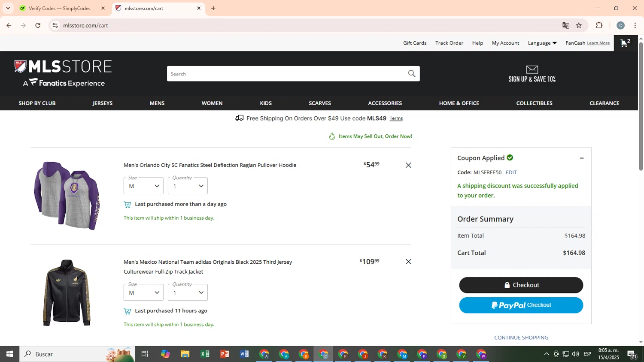The width and height of the screenshot is (644, 362).
Task: Click CONTINUE SHOPPING link
Action: coord(521,338)
